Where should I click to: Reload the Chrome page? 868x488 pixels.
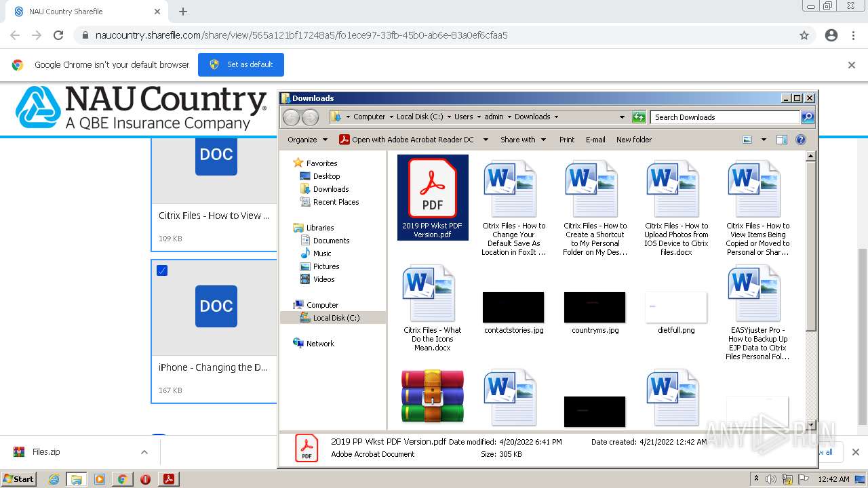[58, 35]
